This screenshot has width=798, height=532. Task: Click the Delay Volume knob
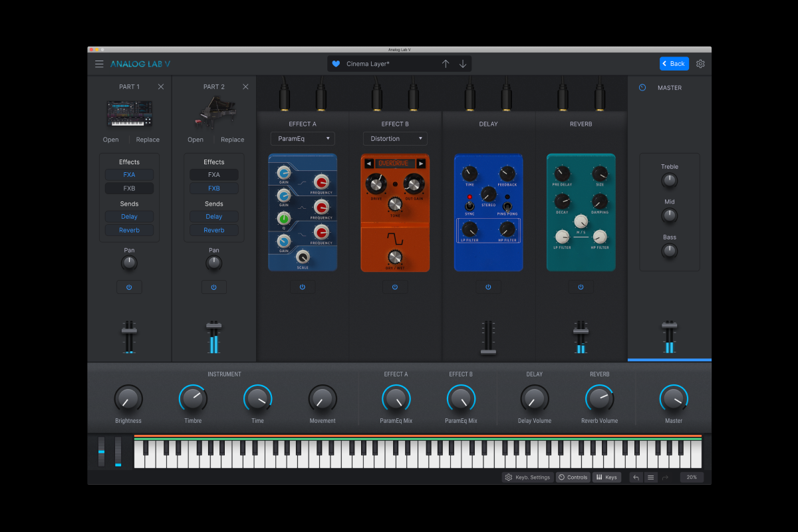click(x=535, y=399)
